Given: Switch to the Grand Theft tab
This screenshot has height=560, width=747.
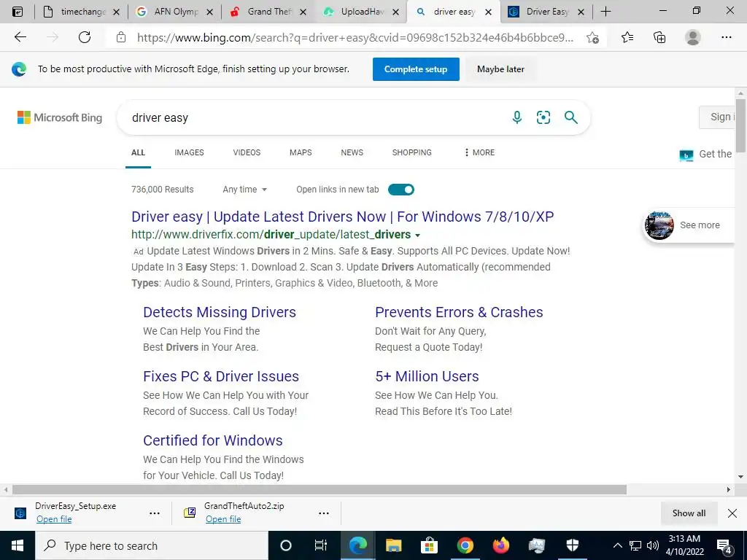Looking at the screenshot, I should 268,12.
